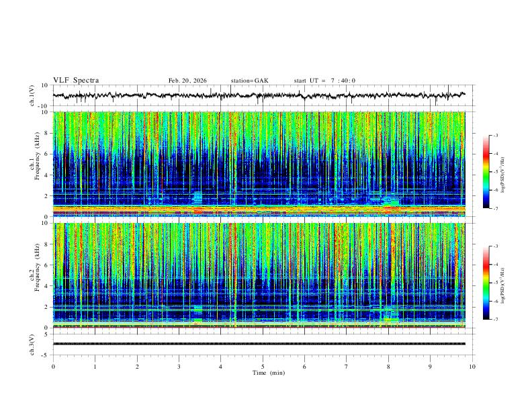Screen dimensions: 532x411
Task: Select the date text "Feb. 20, 2026"
Action: point(187,81)
